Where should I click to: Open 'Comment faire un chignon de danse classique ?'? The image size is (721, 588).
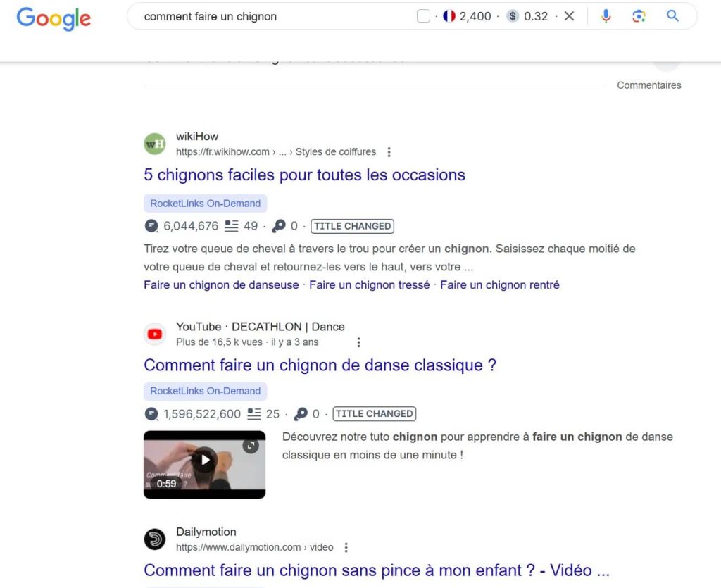320,365
